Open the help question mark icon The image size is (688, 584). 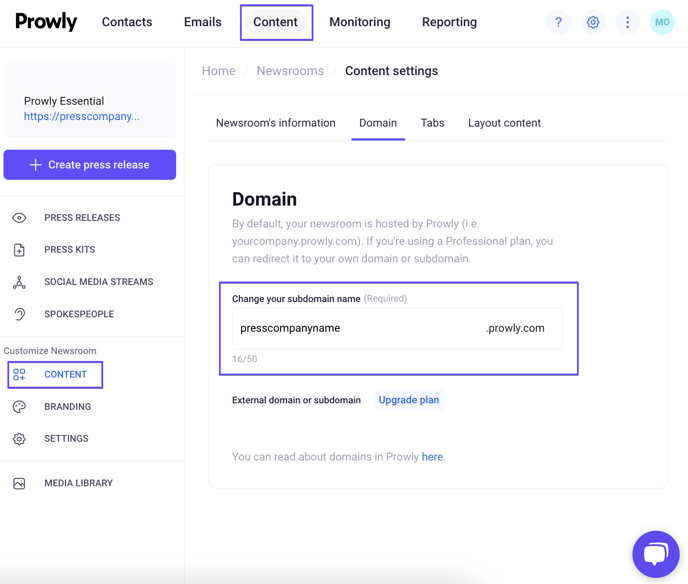pyautogui.click(x=558, y=22)
